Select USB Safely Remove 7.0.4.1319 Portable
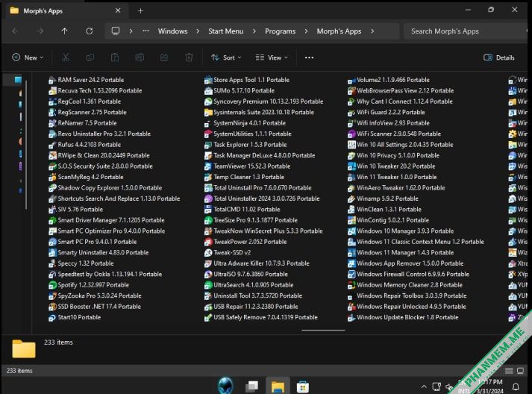The height and width of the screenshot is (394, 532). (261, 318)
